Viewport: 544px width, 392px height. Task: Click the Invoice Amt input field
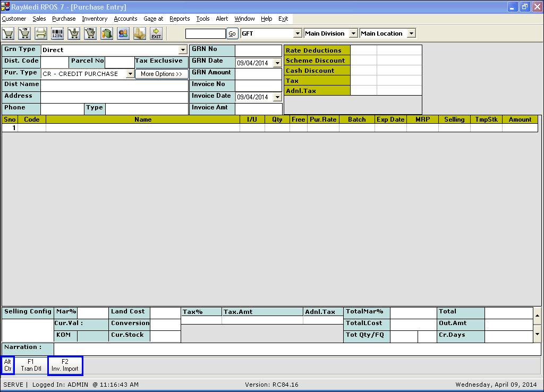[258, 108]
